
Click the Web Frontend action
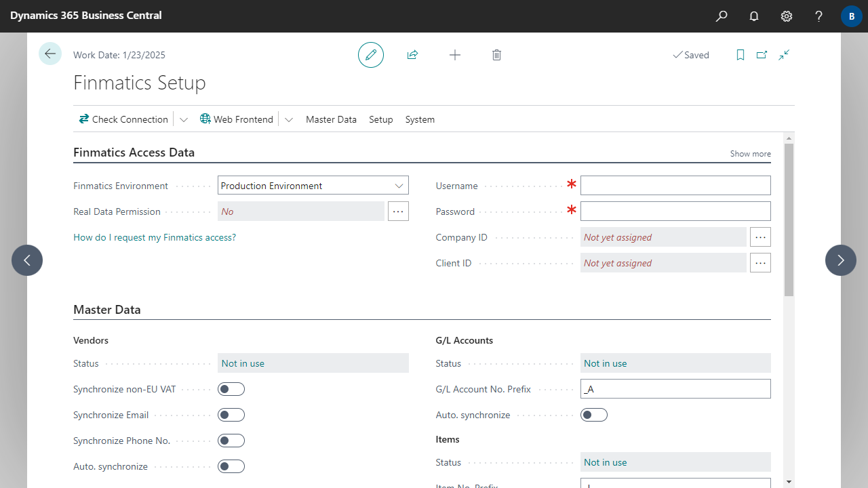click(x=237, y=119)
